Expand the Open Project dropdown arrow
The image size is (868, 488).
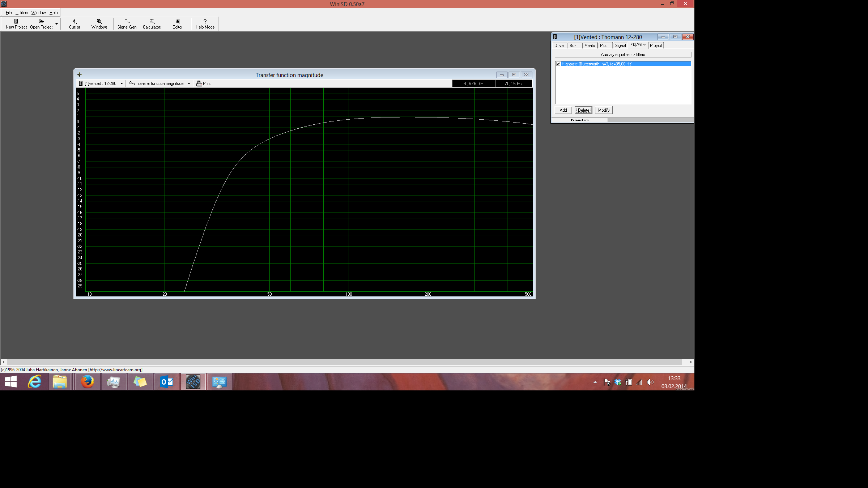[x=56, y=24]
